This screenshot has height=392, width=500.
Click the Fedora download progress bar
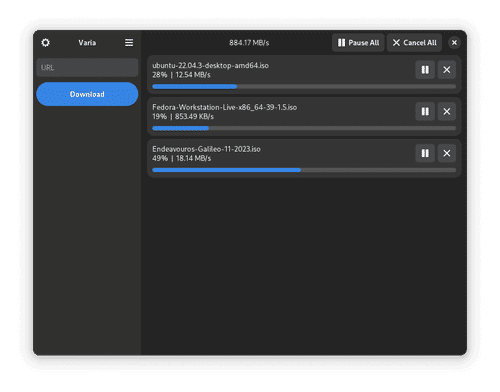click(x=304, y=128)
